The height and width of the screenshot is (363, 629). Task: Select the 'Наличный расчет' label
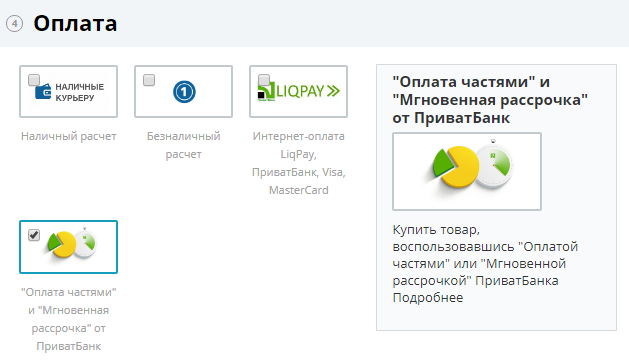tap(69, 136)
